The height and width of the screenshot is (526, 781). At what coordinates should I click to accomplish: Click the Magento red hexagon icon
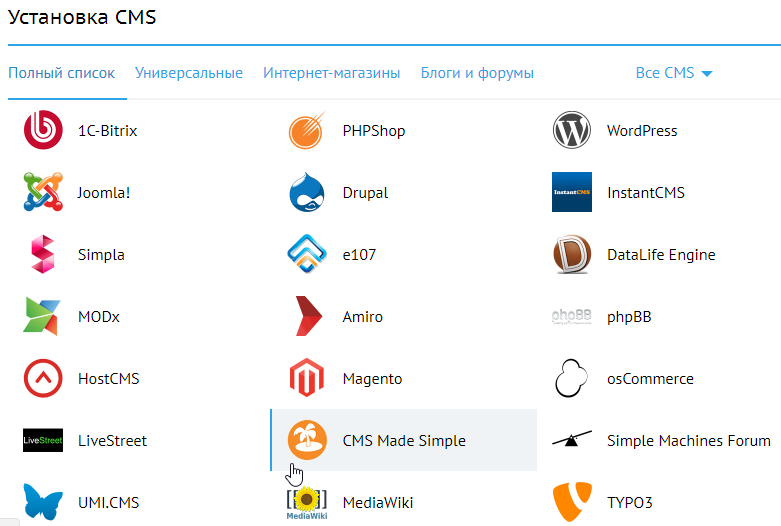click(x=307, y=378)
